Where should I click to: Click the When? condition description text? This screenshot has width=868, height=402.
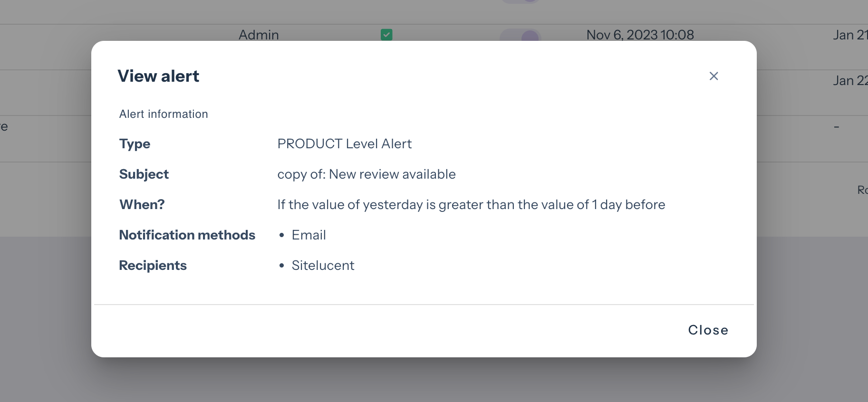tap(471, 204)
